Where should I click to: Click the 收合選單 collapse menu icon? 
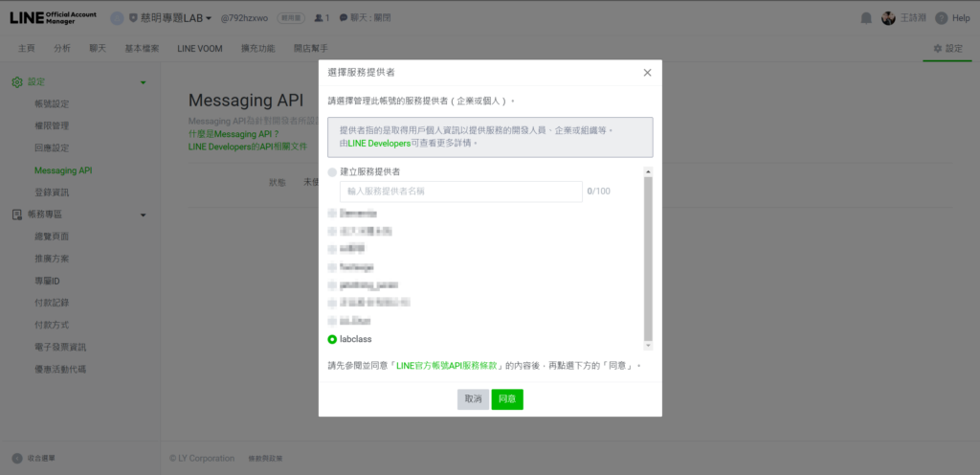(17, 458)
